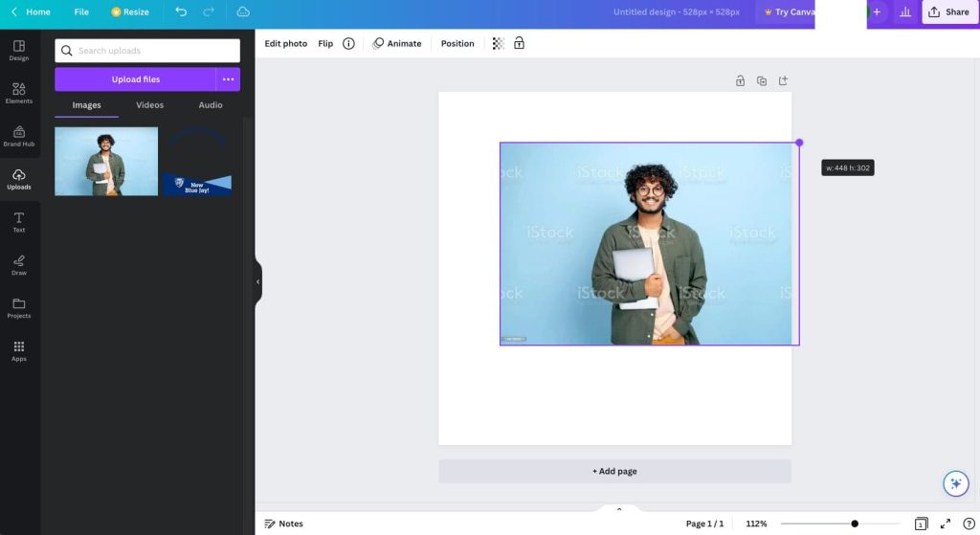Viewport: 980px width, 535px height.
Task: Lock the page using page lock icon
Action: tap(740, 80)
